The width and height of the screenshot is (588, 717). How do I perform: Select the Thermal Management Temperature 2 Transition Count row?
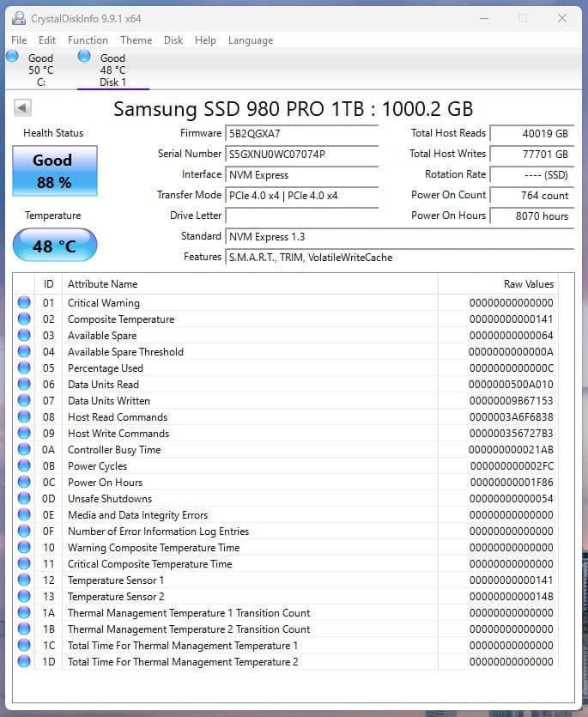285,629
